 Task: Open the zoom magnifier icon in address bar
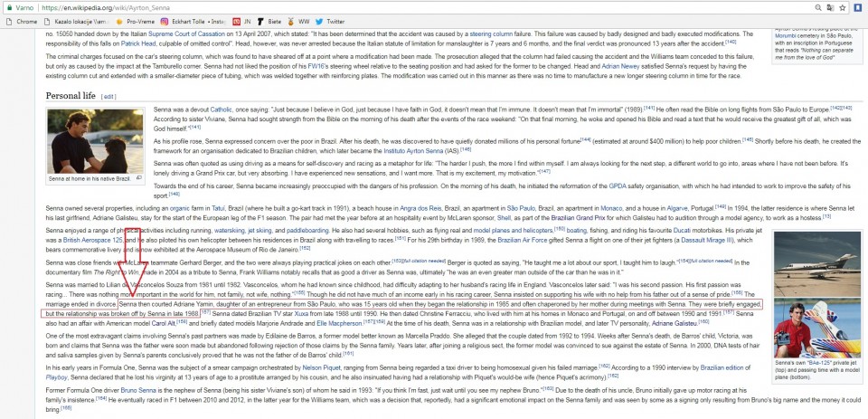pos(818,8)
